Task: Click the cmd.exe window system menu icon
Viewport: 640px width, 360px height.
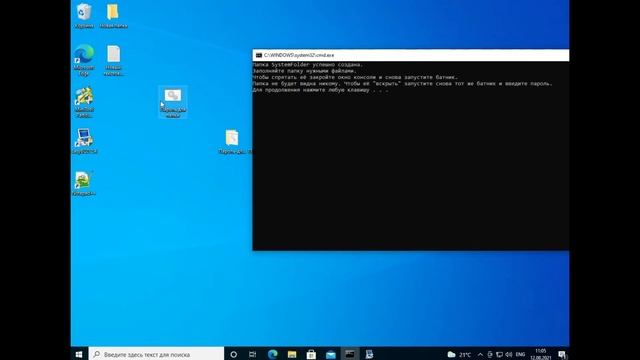Action: coord(258,55)
